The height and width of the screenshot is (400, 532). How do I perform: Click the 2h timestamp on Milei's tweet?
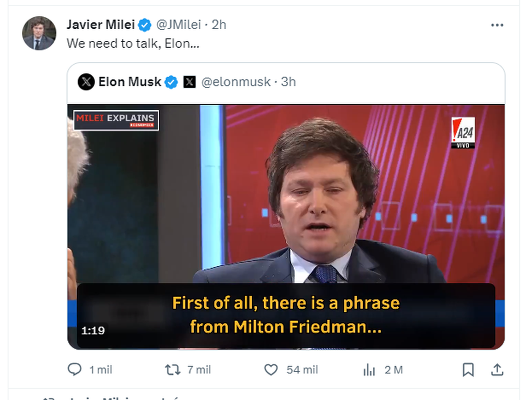click(x=219, y=25)
